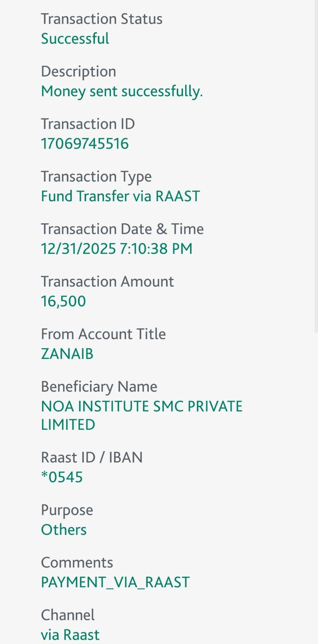Viewport: 318px width, 644px height.
Task: Click the masked IBAN value *0545
Action: [x=62, y=477]
